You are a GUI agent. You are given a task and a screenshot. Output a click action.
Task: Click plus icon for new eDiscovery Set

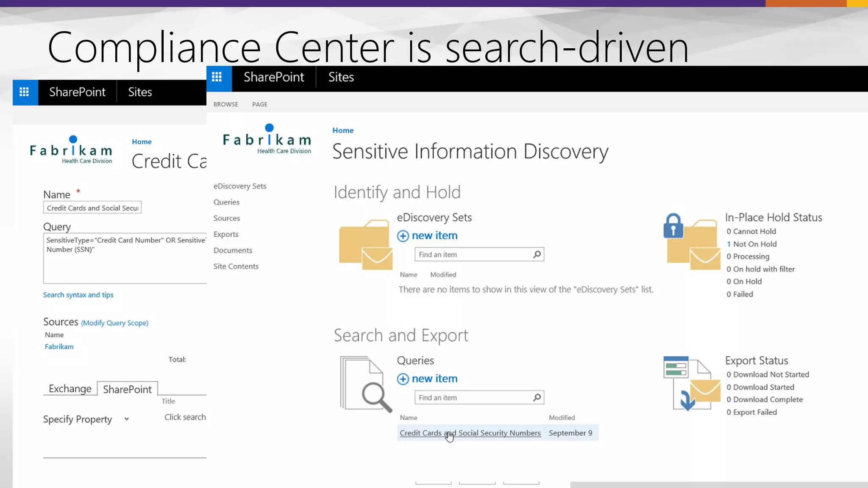pyautogui.click(x=403, y=236)
